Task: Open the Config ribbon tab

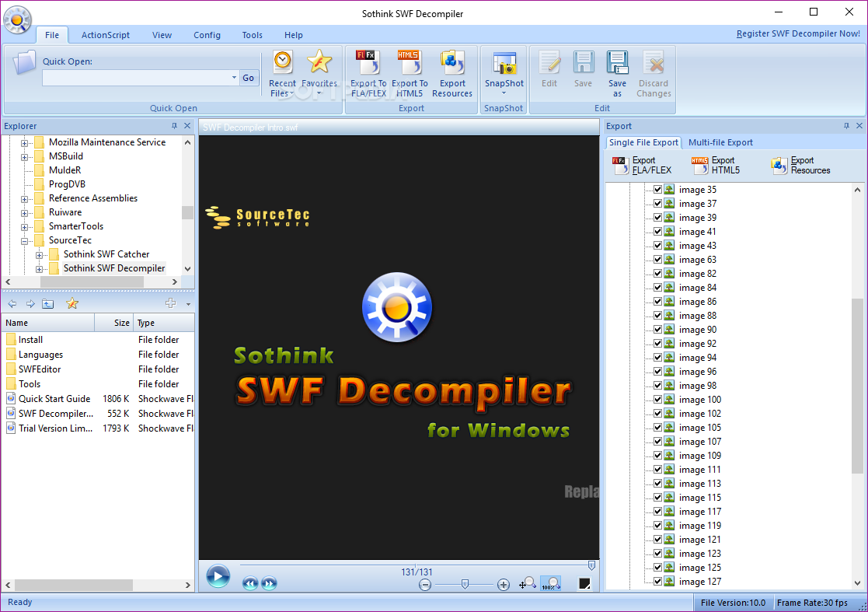Action: 207,35
